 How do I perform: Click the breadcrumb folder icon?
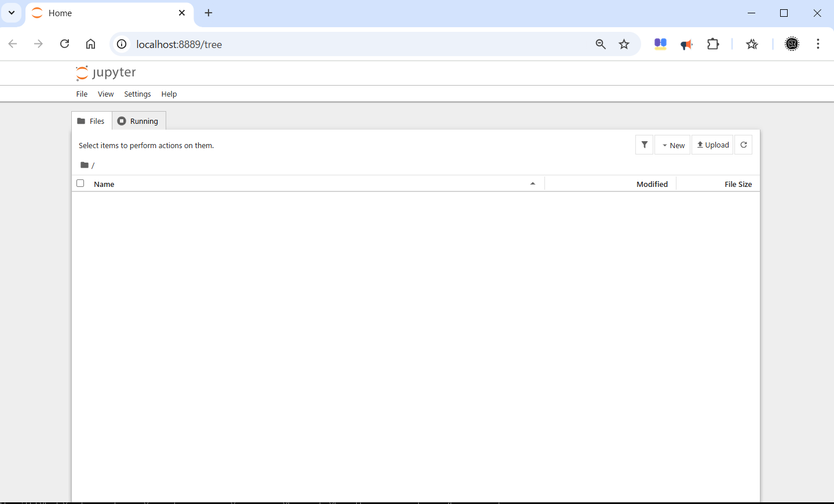(x=84, y=165)
